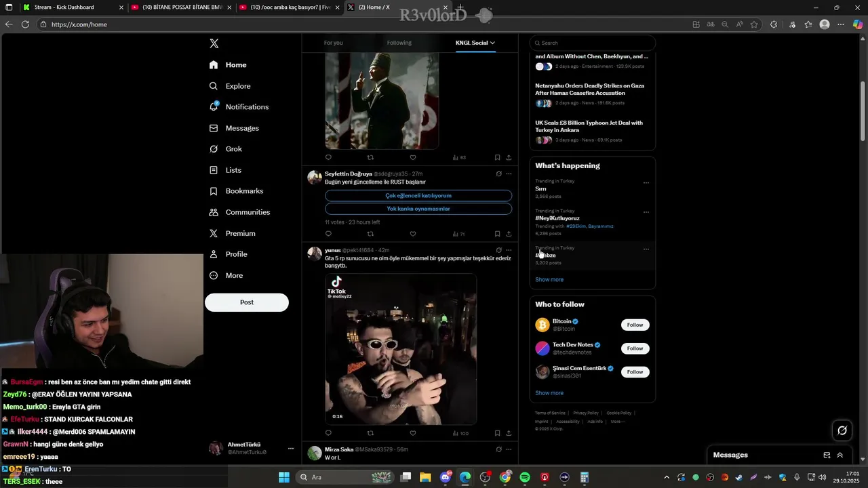Reply to Seyfettin Doğruya's poll post
The image size is (868, 488).
[x=328, y=234]
